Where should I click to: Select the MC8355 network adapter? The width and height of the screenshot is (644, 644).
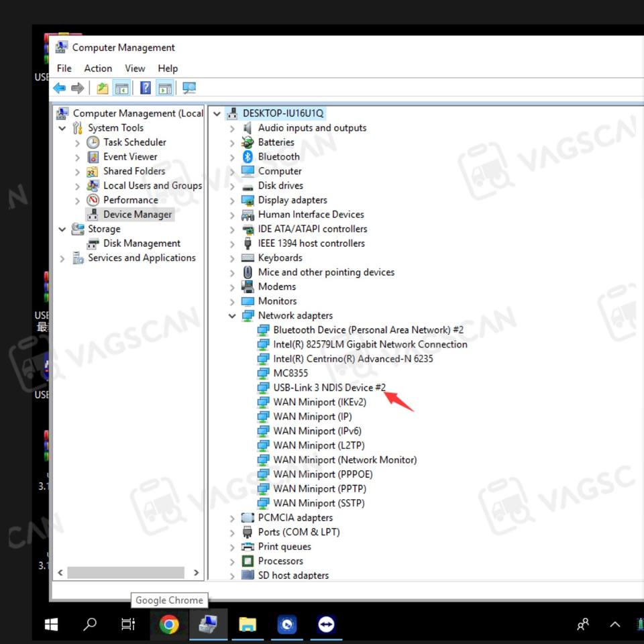pos(290,374)
